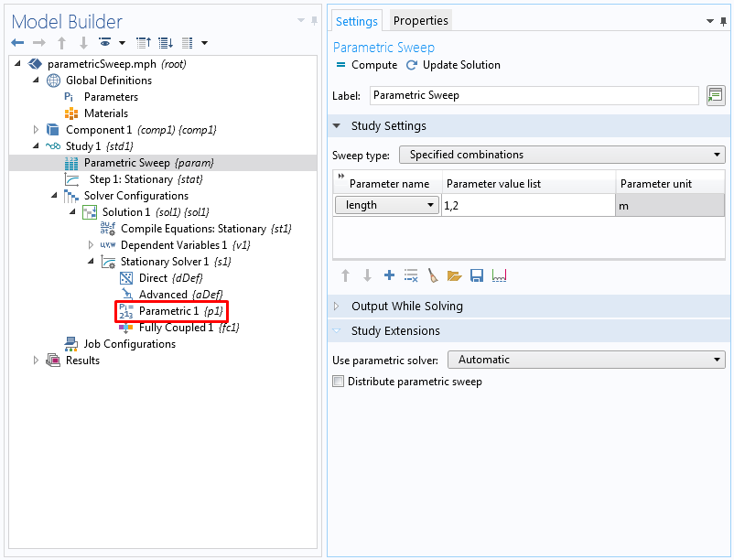Expand the Results tree node

coord(37,361)
